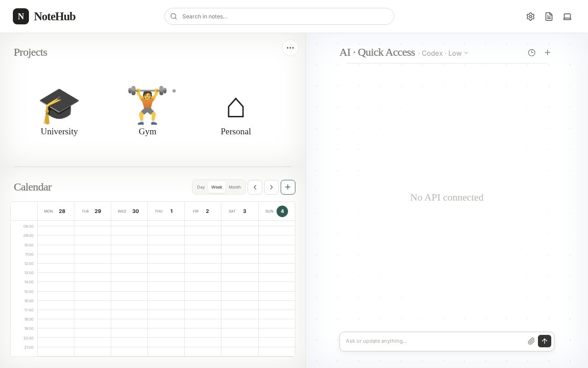The height and width of the screenshot is (368, 588).
Task: Send the AI message with arrow button
Action: coord(545,341)
